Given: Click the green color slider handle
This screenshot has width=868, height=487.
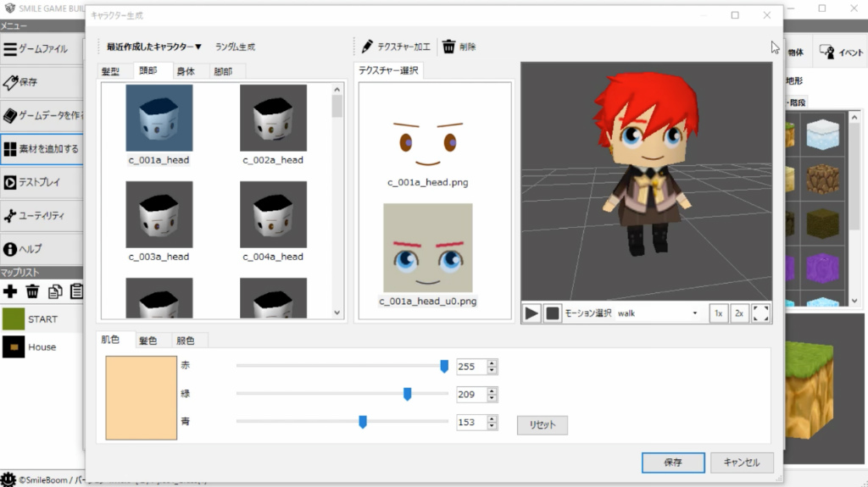Looking at the screenshot, I should tap(408, 394).
